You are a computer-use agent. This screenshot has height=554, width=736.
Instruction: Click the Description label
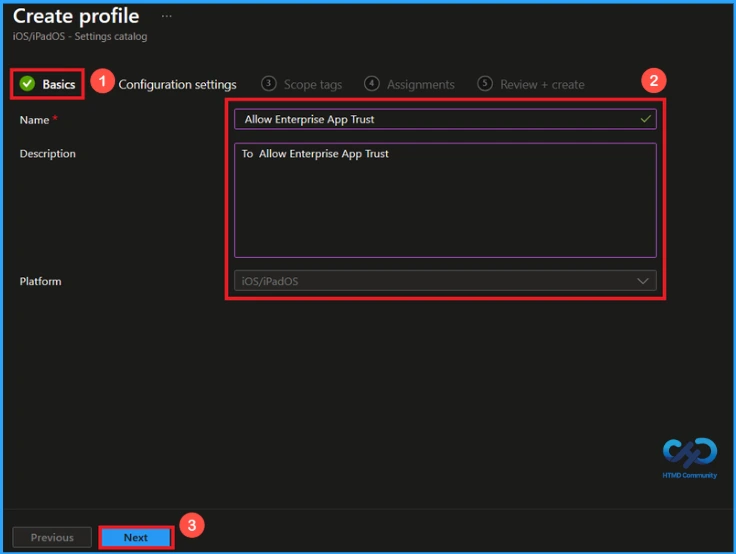pyautogui.click(x=47, y=154)
